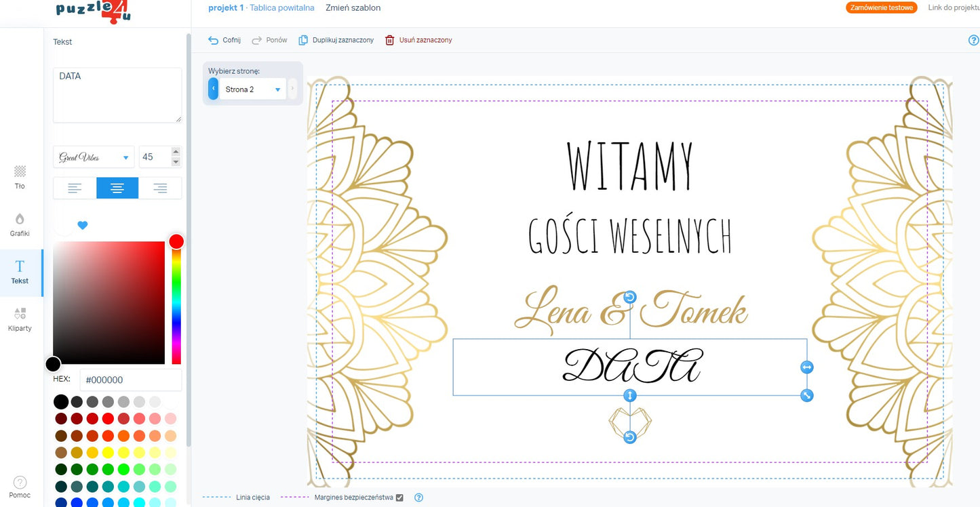
Task: Click the rotate handle above DATA text box
Action: (630, 298)
